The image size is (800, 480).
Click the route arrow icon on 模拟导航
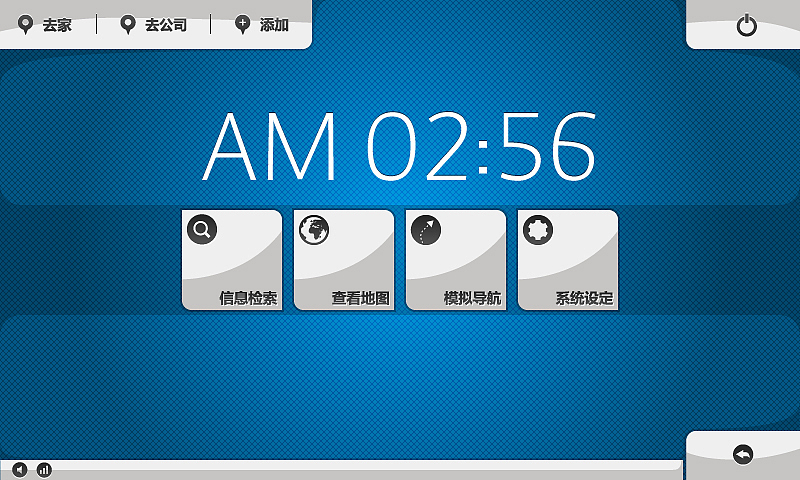pyautogui.click(x=426, y=230)
